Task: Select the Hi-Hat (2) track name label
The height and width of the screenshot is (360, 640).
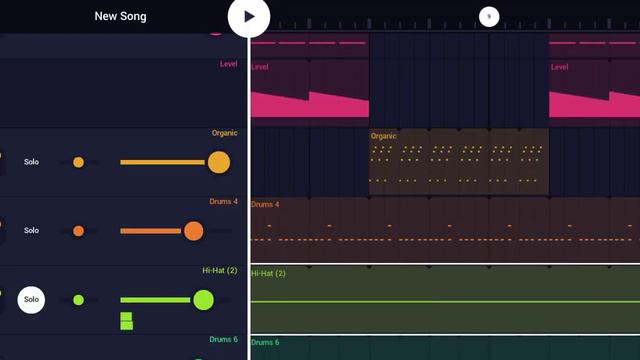Action: (220, 271)
